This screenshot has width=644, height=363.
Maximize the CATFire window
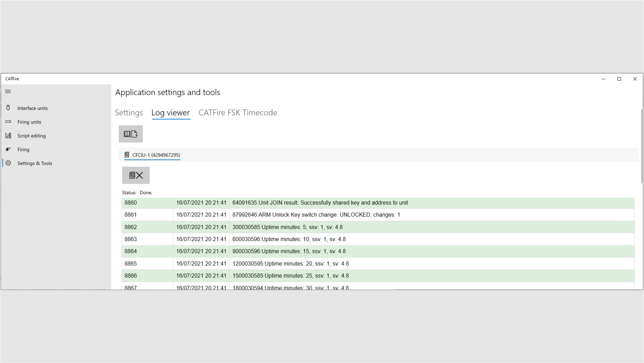click(619, 79)
